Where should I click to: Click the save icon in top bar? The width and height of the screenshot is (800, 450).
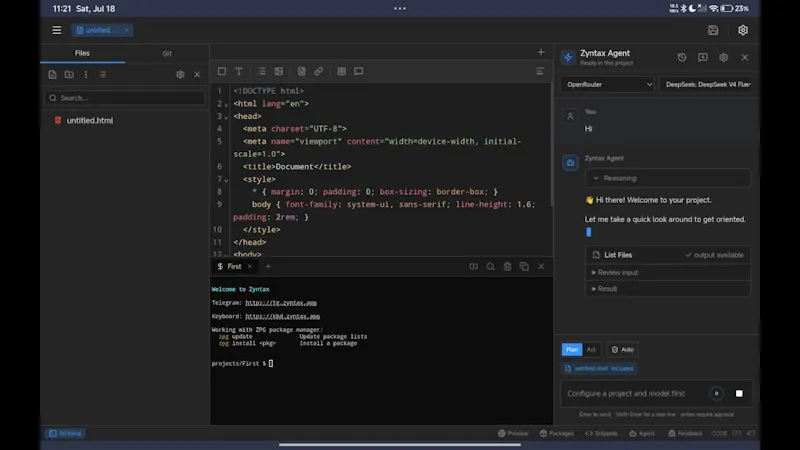(x=713, y=30)
